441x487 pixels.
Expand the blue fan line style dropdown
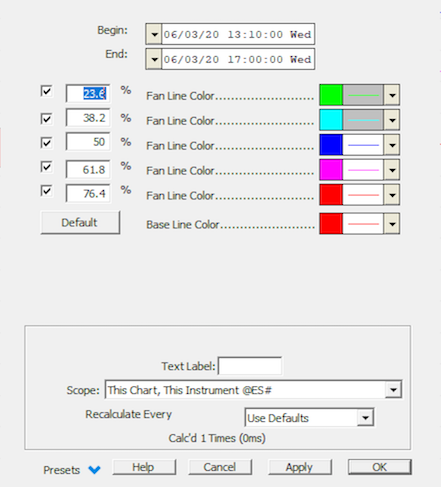click(392, 145)
